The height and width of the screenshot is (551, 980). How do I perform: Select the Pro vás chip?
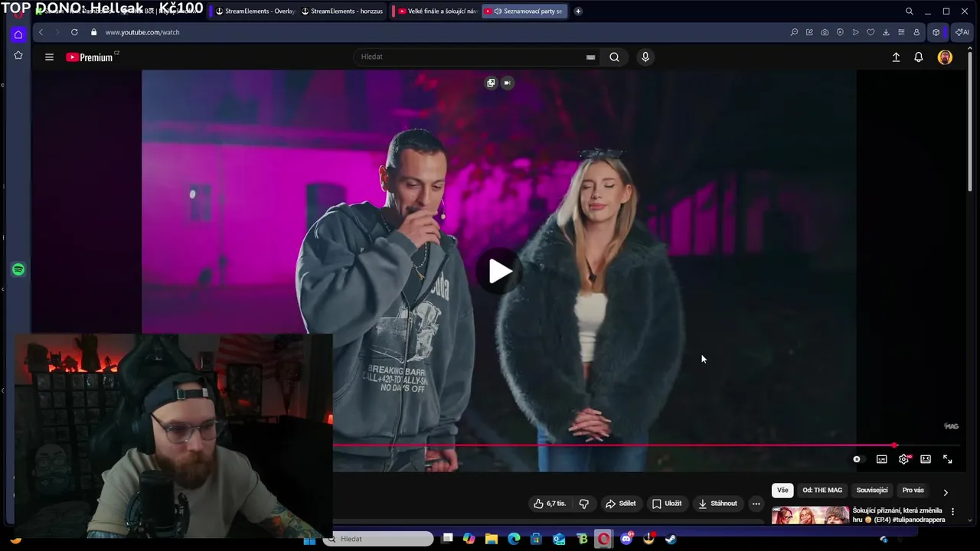point(913,490)
